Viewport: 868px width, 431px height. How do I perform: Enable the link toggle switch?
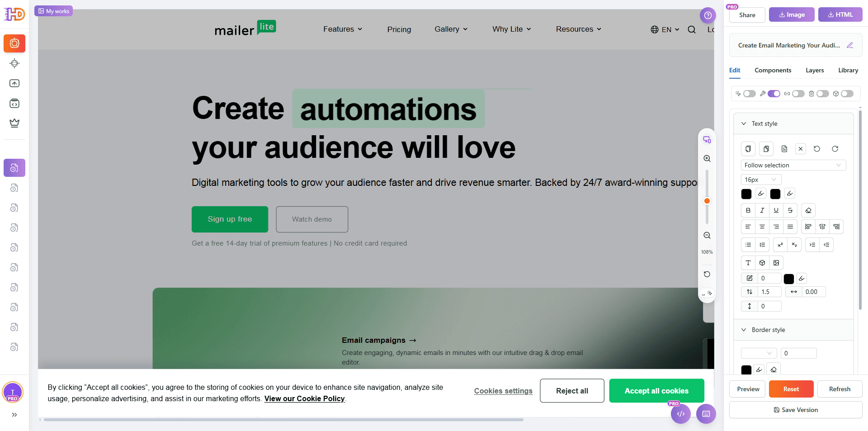pos(798,94)
